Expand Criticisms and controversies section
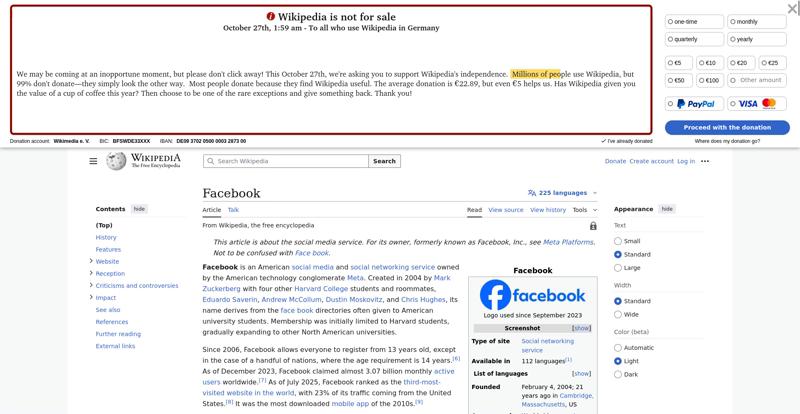The image size is (800, 414). 91,285
